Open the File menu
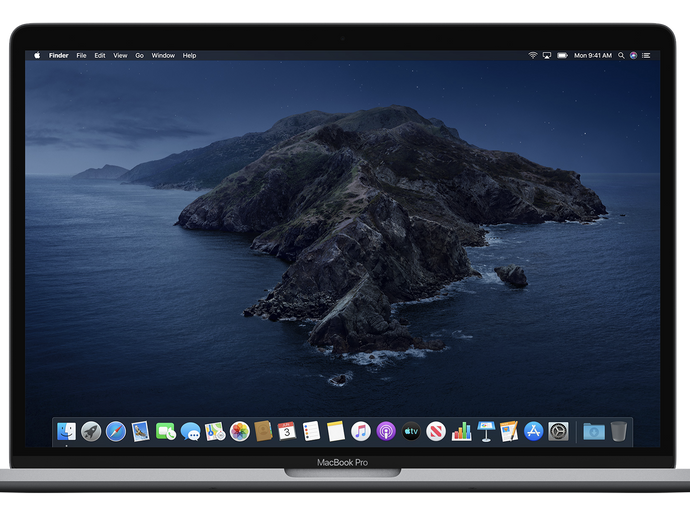This screenshot has width=690, height=518. (81, 55)
